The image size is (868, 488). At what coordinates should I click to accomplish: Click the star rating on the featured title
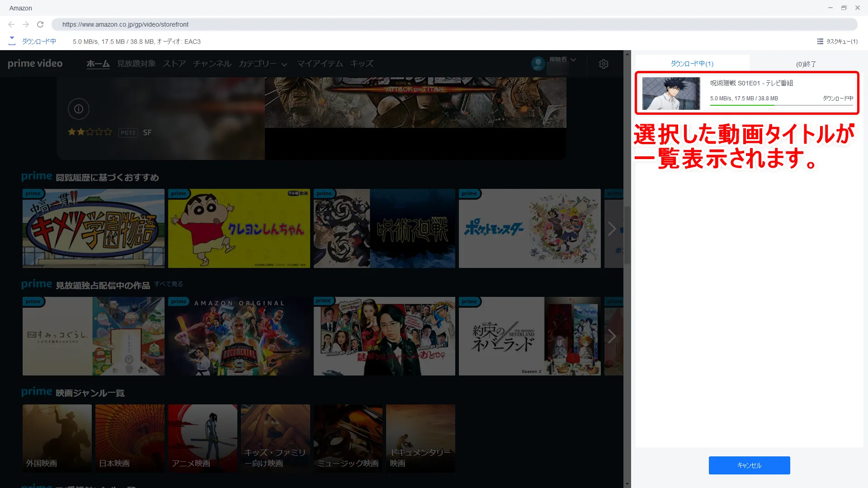(x=90, y=132)
